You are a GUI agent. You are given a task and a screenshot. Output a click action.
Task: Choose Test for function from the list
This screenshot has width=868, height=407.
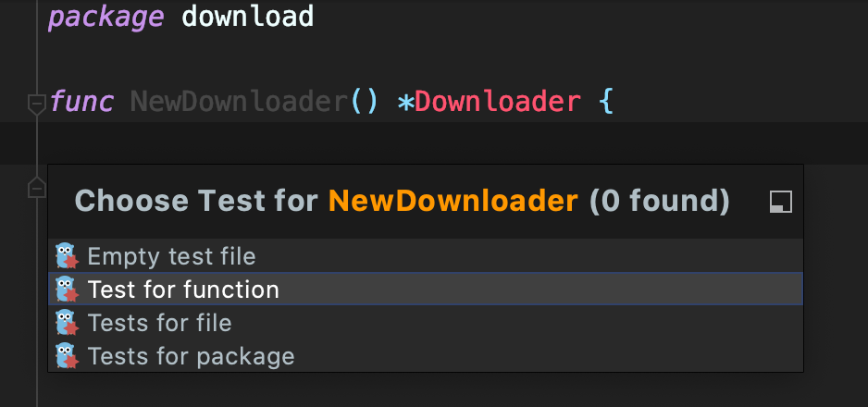click(x=183, y=290)
